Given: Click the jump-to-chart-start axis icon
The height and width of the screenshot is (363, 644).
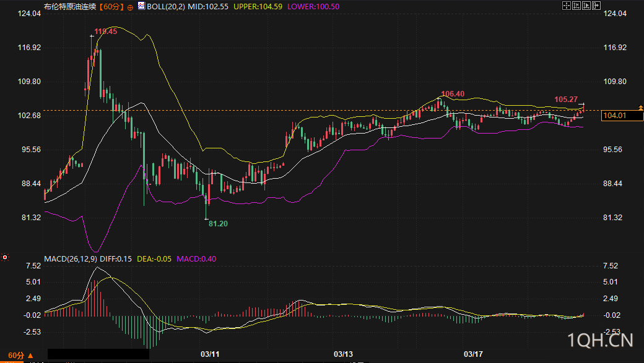Looking at the screenshot, I should (577, 6).
